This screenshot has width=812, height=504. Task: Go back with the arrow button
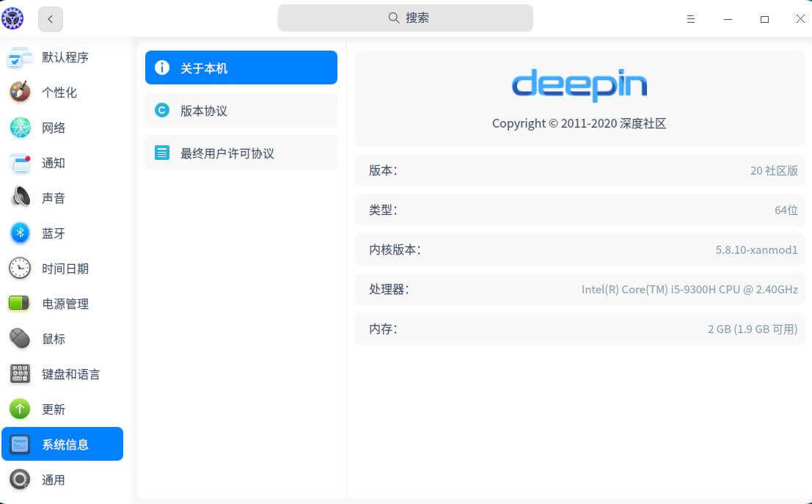(x=50, y=19)
